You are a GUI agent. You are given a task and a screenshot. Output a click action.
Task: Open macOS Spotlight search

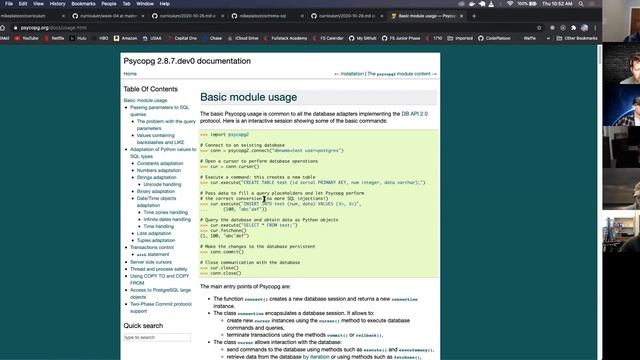click(x=581, y=4)
